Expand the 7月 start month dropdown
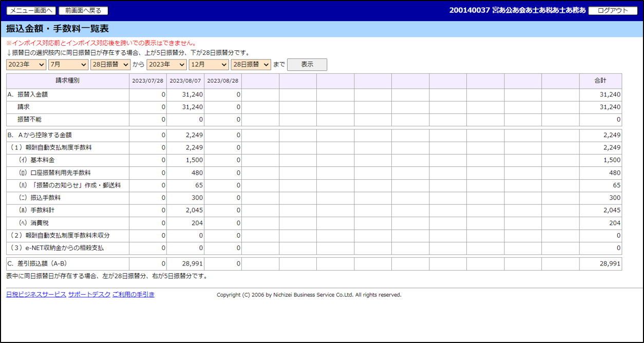The width and height of the screenshot is (644, 343). (68, 65)
